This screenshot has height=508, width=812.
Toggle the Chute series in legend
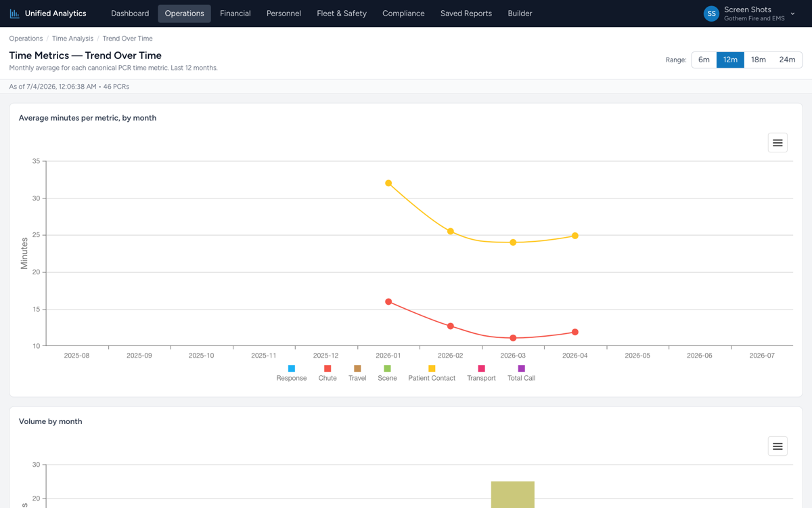[328, 373]
